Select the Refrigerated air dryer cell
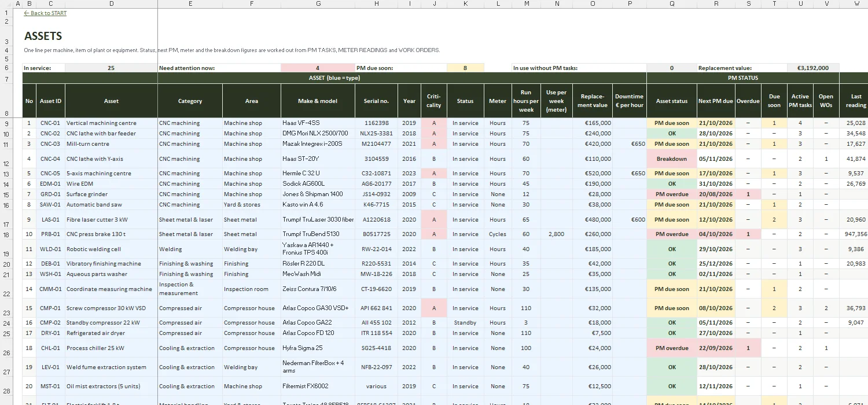The height and width of the screenshot is (405, 868). pyautogui.click(x=111, y=333)
